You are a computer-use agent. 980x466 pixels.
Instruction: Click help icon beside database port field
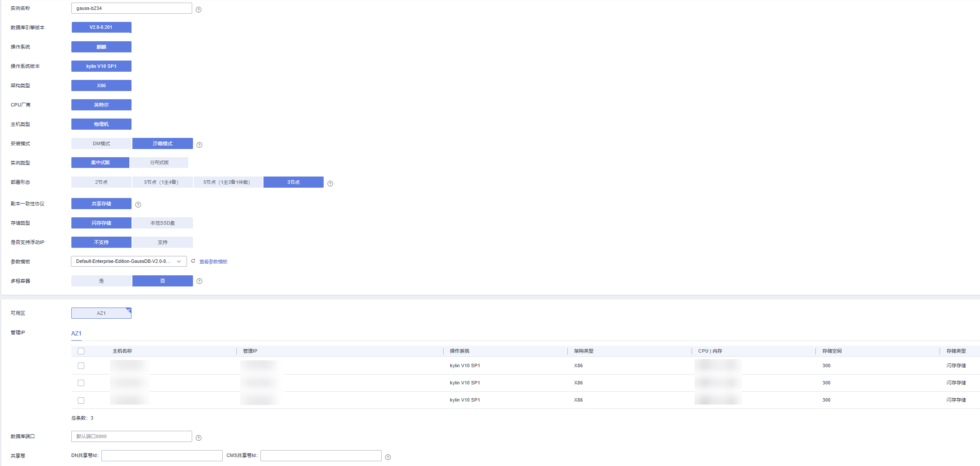(x=199, y=438)
